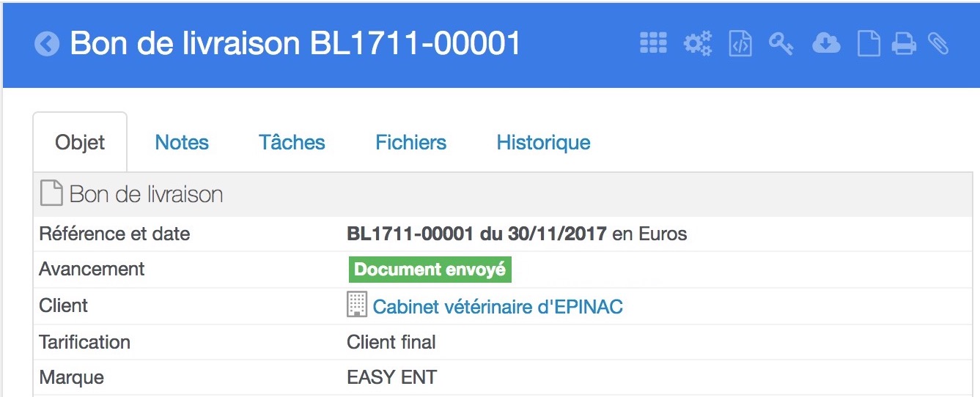Click the code file icon
Image resolution: width=980 pixels, height=397 pixels.
740,44
